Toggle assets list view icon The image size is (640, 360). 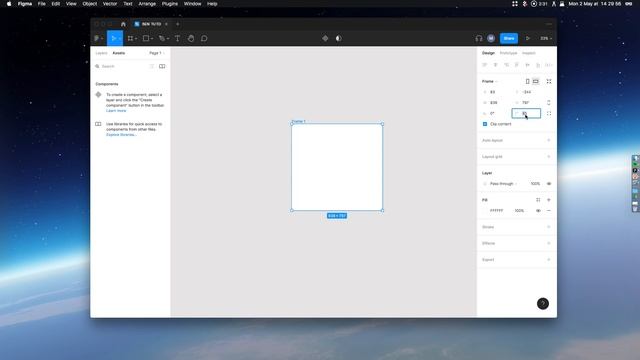tap(152, 66)
